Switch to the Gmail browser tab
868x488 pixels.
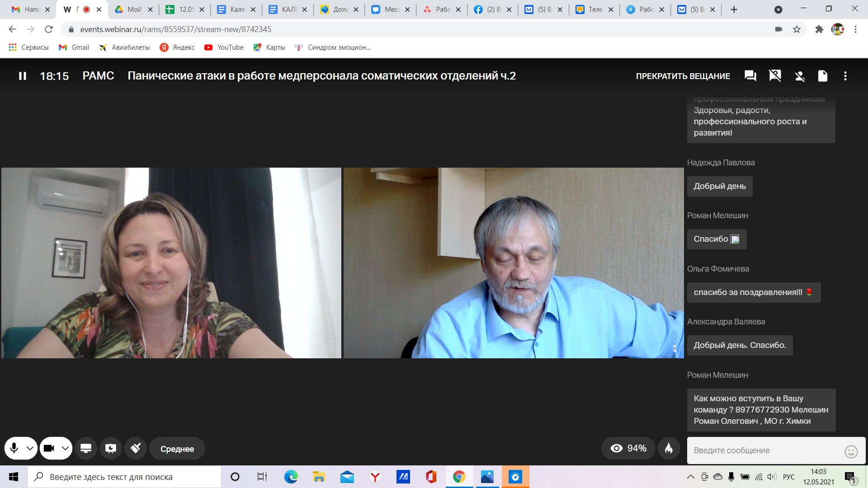tap(27, 9)
